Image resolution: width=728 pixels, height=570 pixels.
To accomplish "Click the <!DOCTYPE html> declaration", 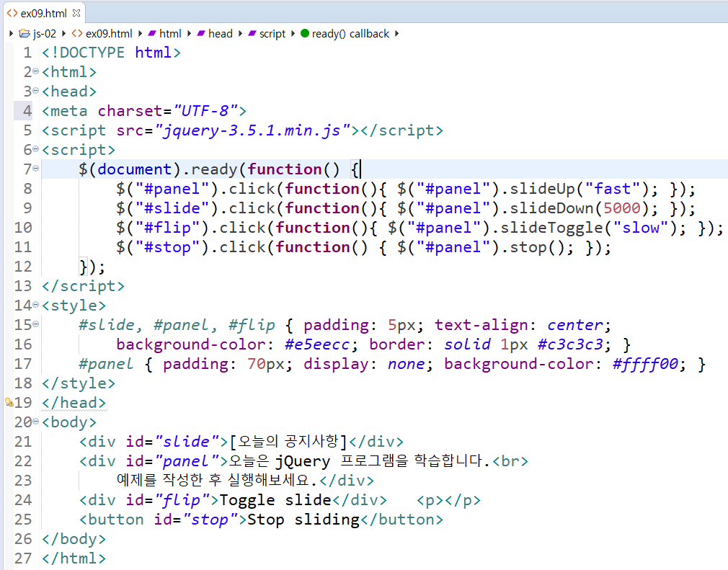I will tap(111, 53).
